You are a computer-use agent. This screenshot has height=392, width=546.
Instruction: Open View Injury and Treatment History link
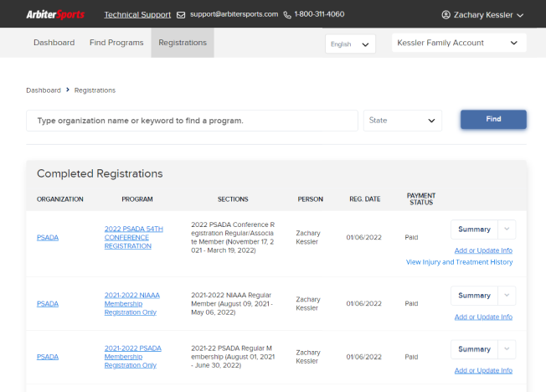(x=459, y=262)
